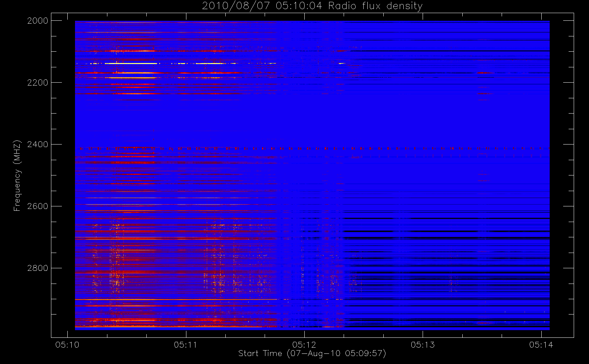
Task: Click the 05:14 time tick label
Action: click(541, 345)
